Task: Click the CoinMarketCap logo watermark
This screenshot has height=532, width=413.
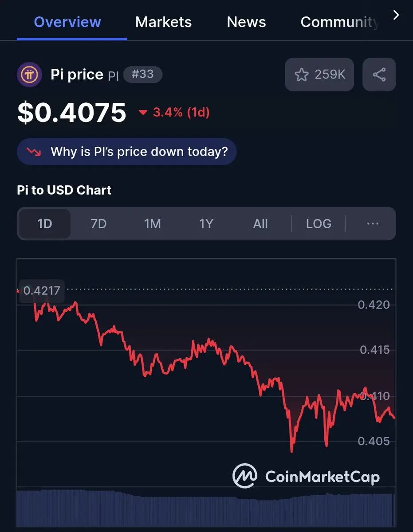Action: 306,476
